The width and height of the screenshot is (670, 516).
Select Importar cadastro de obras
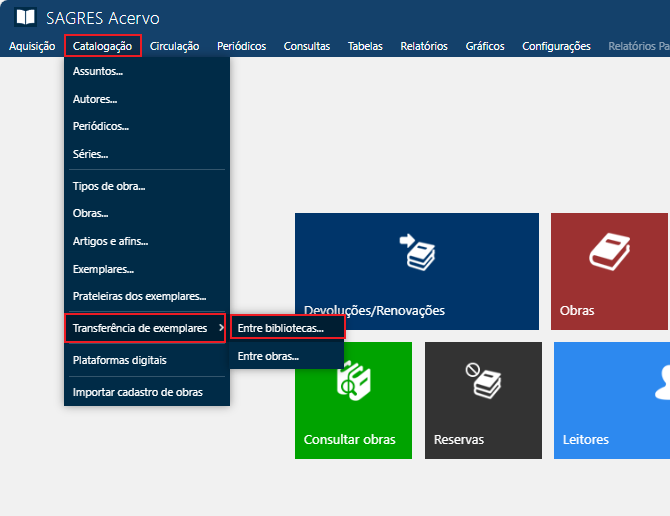click(x=137, y=392)
